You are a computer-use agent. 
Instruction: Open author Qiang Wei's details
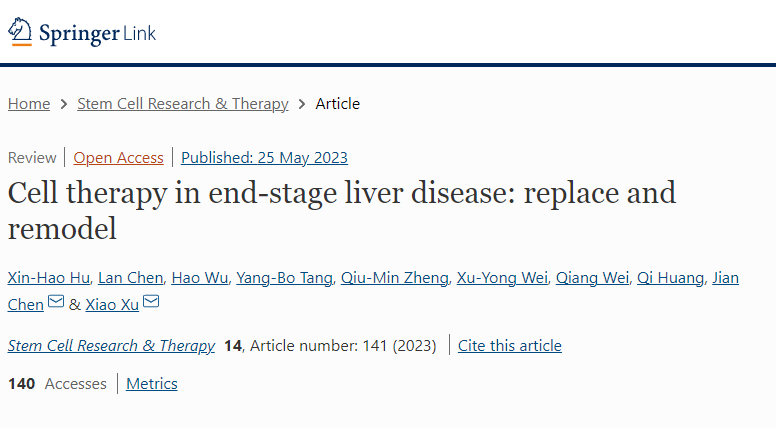592,277
